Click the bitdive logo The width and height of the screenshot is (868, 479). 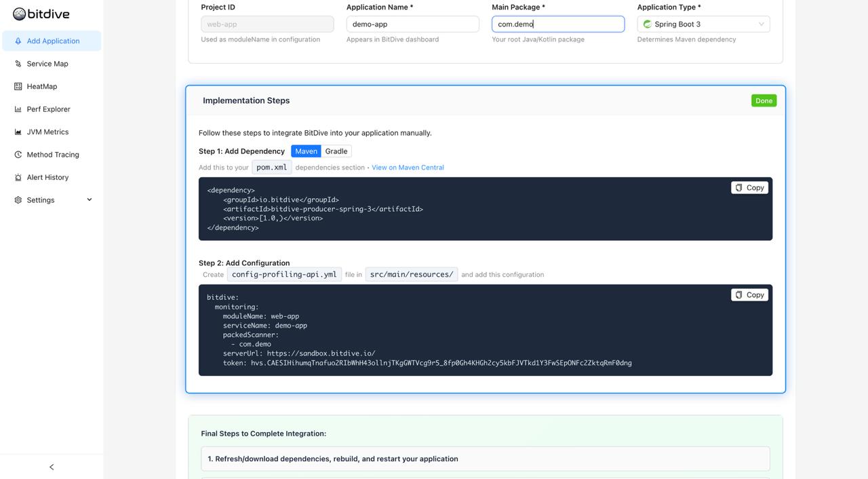pyautogui.click(x=41, y=14)
